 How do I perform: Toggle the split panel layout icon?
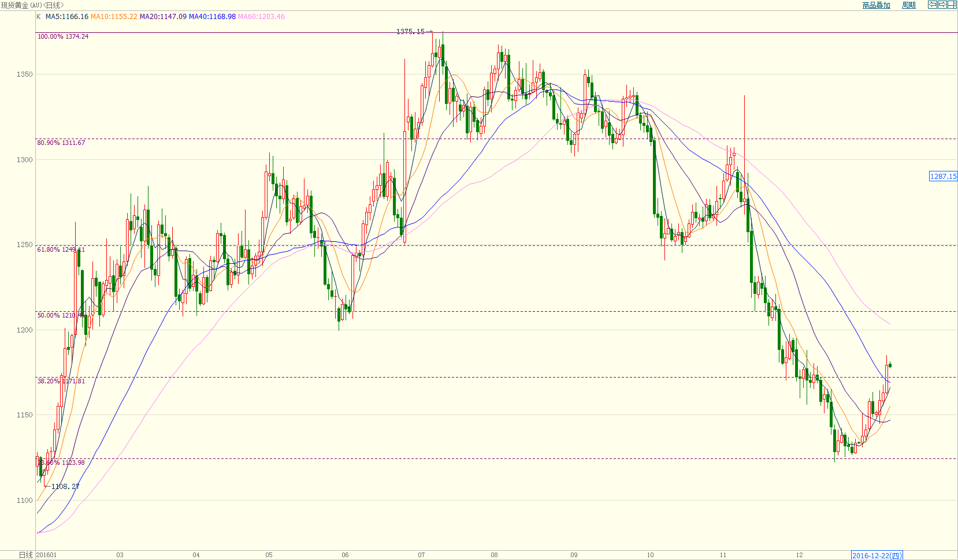tap(952, 5)
